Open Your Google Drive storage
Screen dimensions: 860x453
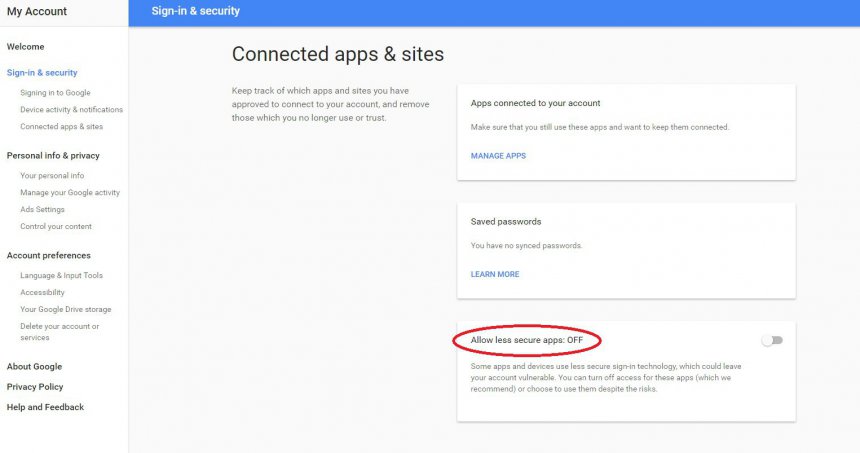pos(66,309)
